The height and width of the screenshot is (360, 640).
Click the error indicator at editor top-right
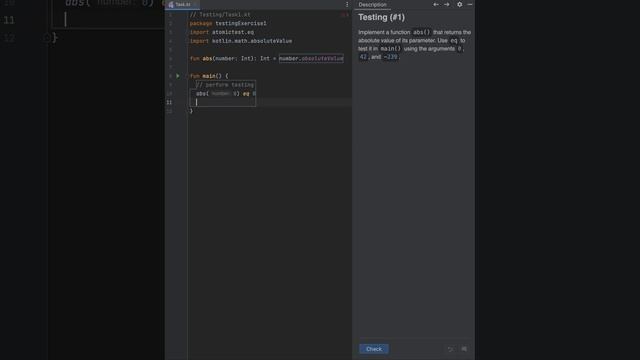point(344,15)
